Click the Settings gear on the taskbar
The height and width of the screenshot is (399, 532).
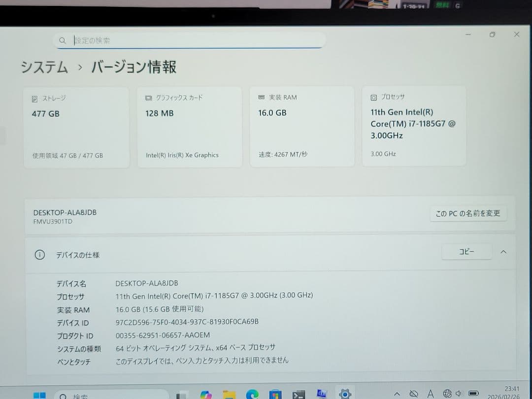pos(345,394)
